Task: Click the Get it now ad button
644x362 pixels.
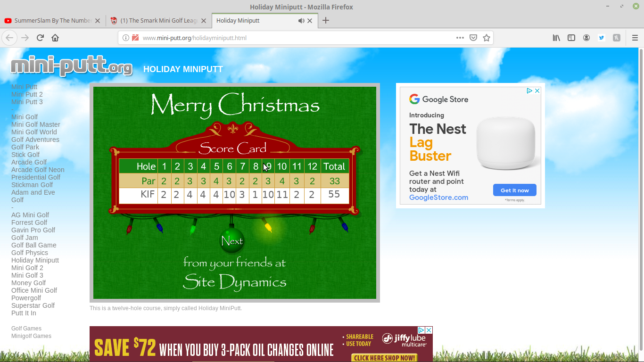Action: (x=514, y=190)
